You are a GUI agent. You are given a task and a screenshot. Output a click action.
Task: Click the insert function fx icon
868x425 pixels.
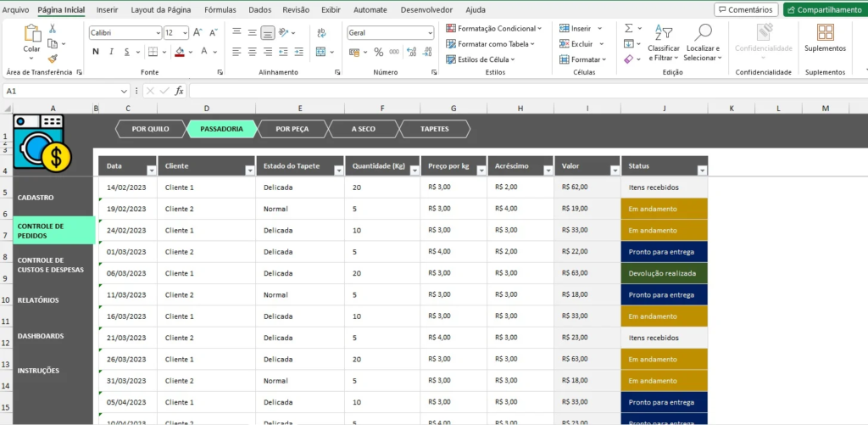click(179, 91)
